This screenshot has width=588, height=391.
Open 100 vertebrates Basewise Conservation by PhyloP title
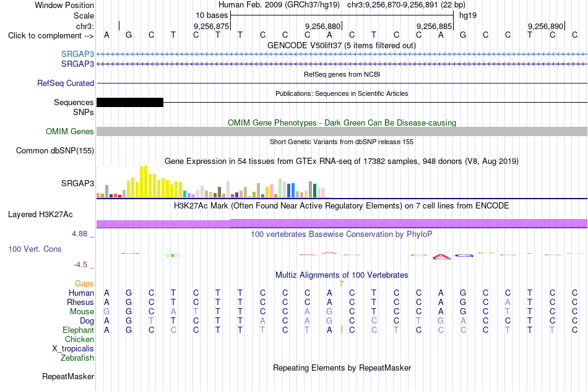click(x=342, y=234)
